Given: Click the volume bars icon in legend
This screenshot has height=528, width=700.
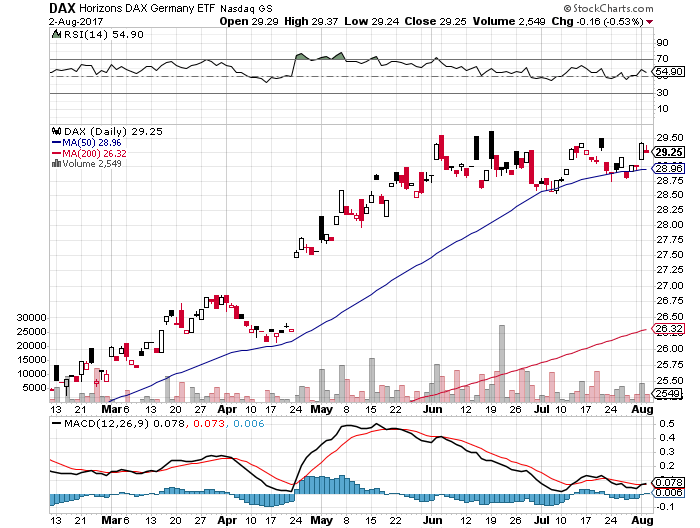Looking at the screenshot, I should pyautogui.click(x=54, y=164).
